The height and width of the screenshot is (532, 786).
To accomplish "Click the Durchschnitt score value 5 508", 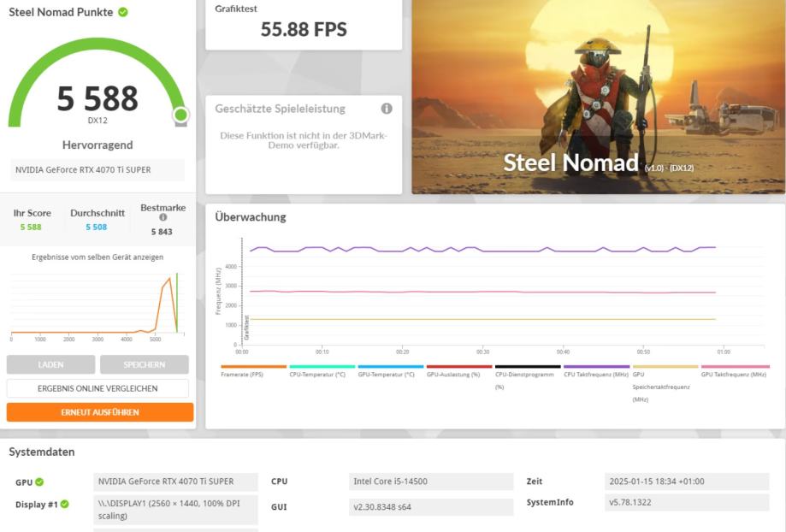I will tap(97, 228).
